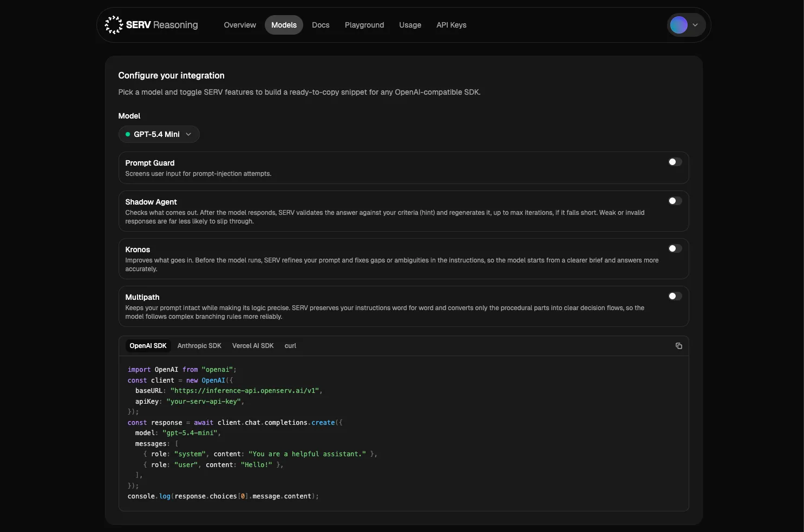This screenshot has height=532, width=804.
Task: Click the SERV Reasoning brand text
Action: tap(162, 25)
